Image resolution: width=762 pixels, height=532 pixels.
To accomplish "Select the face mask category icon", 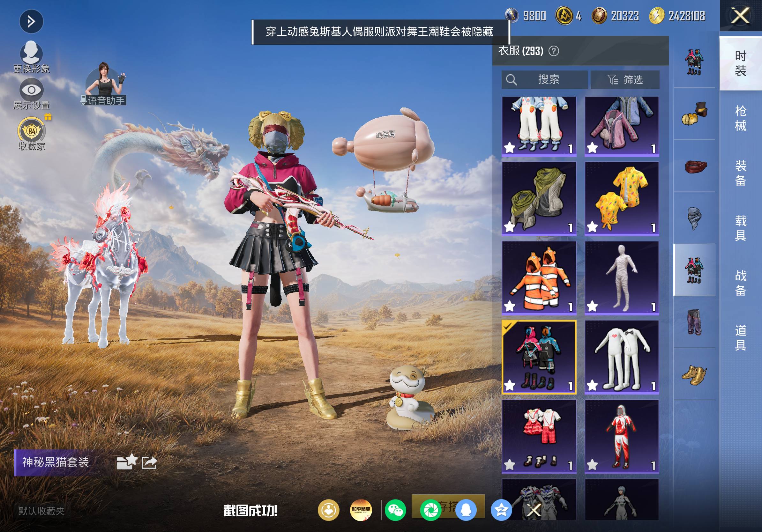I will click(694, 218).
